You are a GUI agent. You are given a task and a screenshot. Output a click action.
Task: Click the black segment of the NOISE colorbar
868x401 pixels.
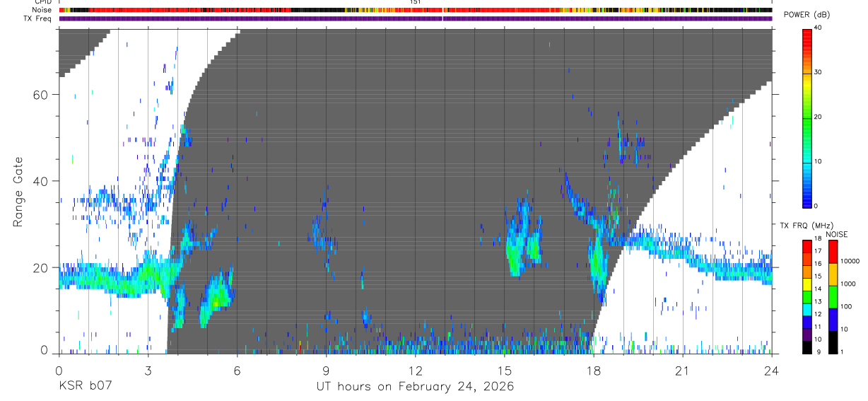pyautogui.click(x=833, y=342)
